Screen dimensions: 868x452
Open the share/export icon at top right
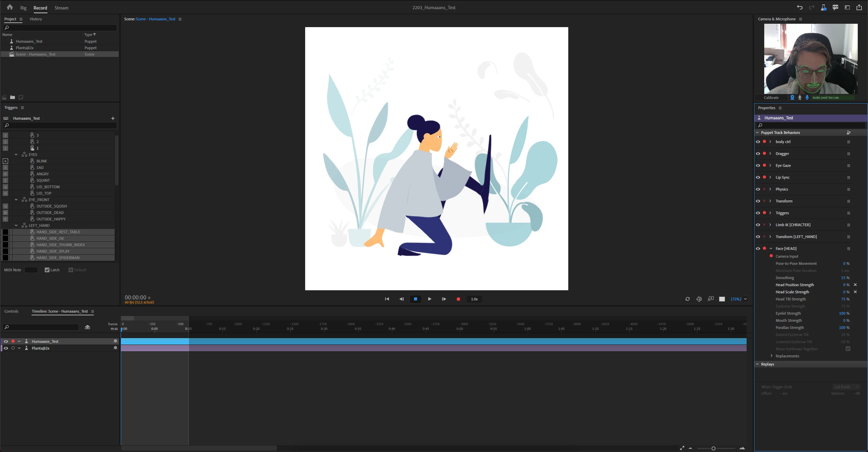859,7
